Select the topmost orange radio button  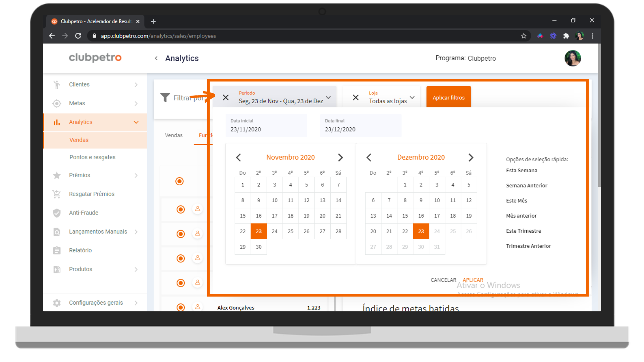[179, 181]
